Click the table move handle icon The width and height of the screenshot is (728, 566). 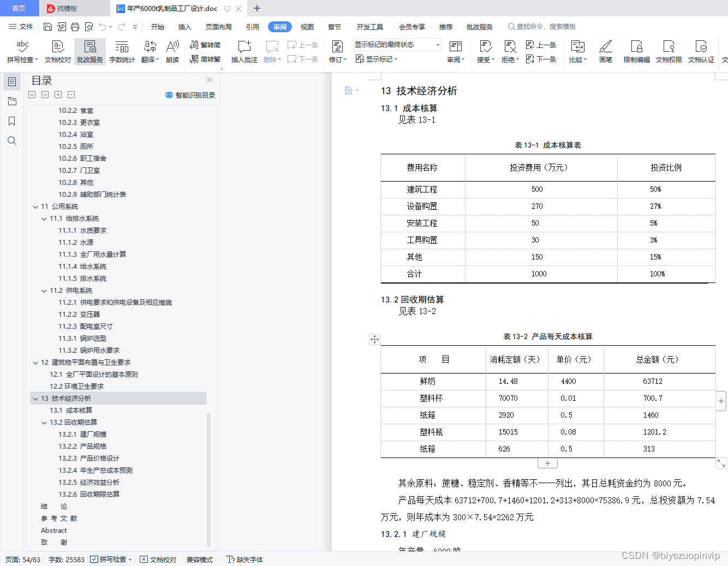pos(374,339)
